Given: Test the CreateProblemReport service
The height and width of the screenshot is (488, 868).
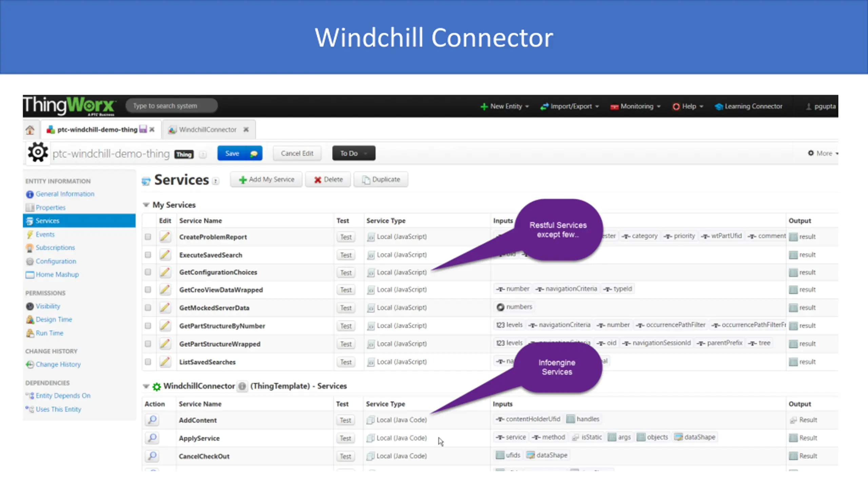Looking at the screenshot, I should (346, 237).
